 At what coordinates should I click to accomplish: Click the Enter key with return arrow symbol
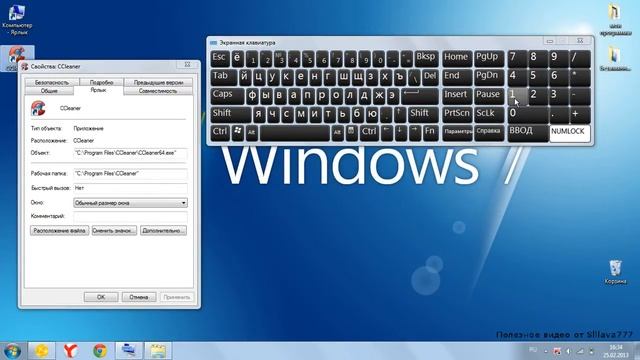[420, 96]
